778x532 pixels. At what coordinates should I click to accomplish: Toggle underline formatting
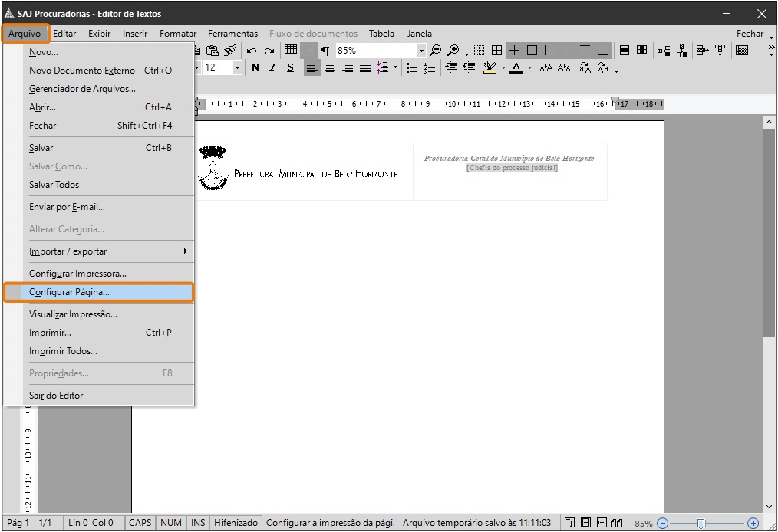point(290,67)
